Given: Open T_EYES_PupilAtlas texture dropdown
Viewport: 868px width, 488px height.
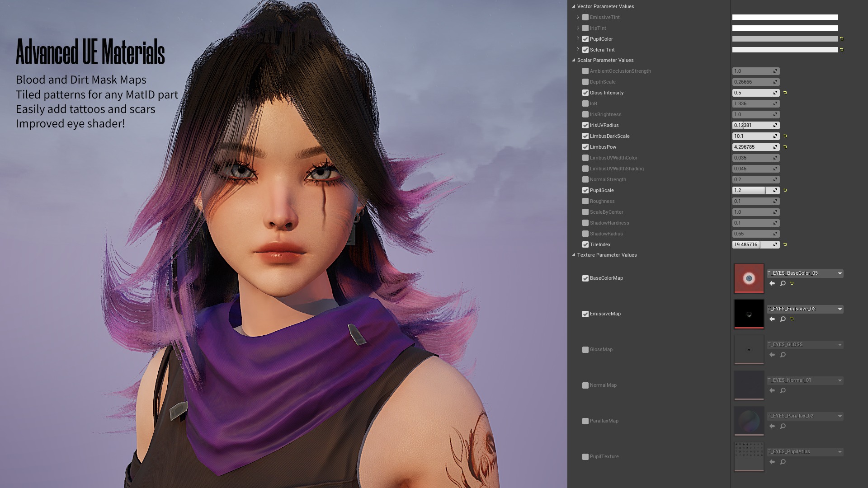Looking at the screenshot, I should click(x=805, y=452).
